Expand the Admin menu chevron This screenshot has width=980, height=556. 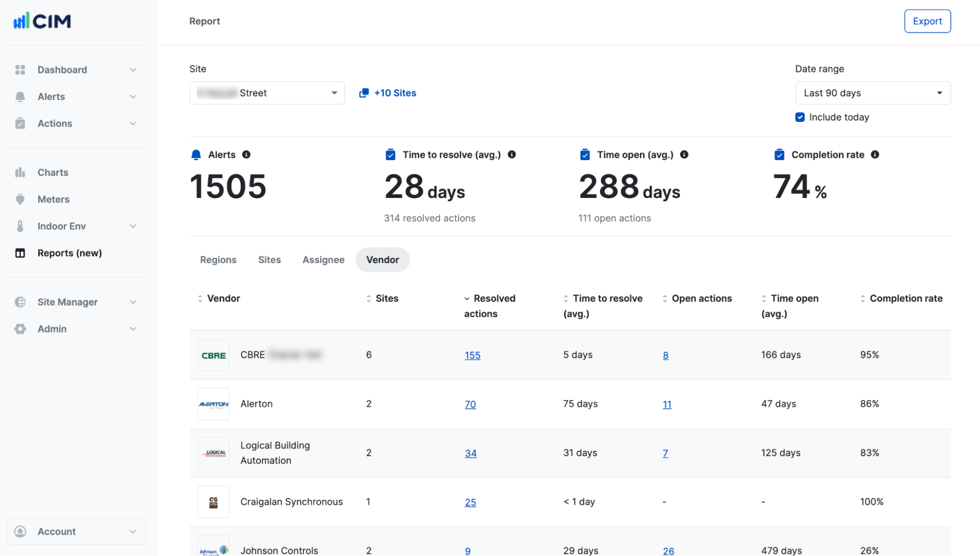point(133,329)
